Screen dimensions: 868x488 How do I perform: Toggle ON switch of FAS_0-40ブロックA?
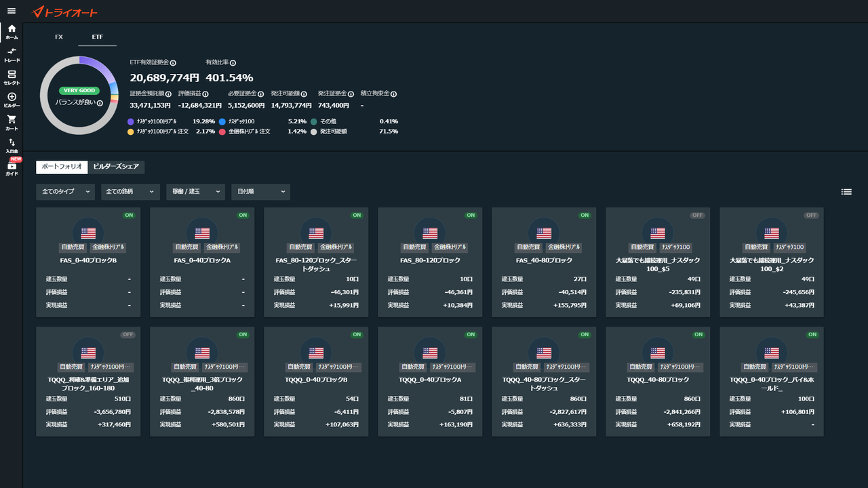point(243,215)
